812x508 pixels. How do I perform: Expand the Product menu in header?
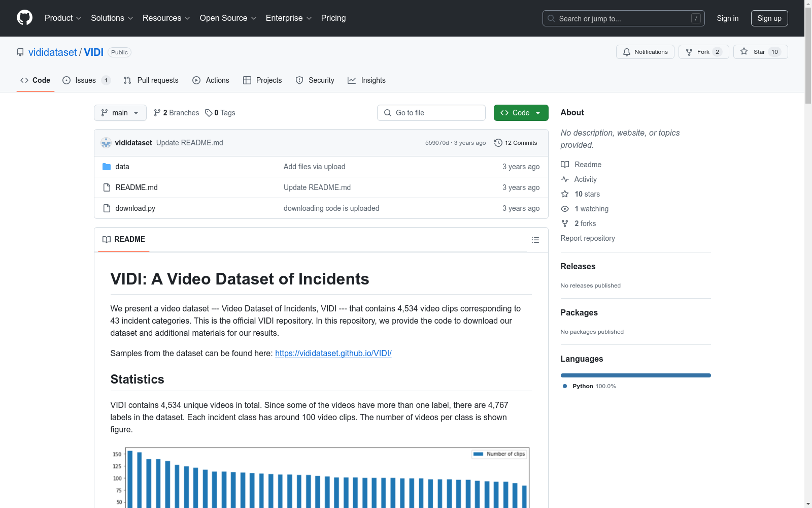[62, 18]
